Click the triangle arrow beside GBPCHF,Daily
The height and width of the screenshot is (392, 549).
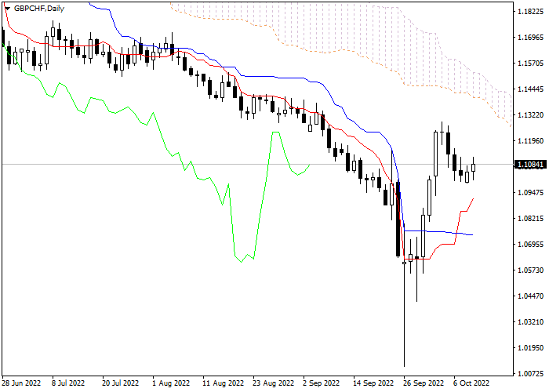pyautogui.click(x=7, y=9)
